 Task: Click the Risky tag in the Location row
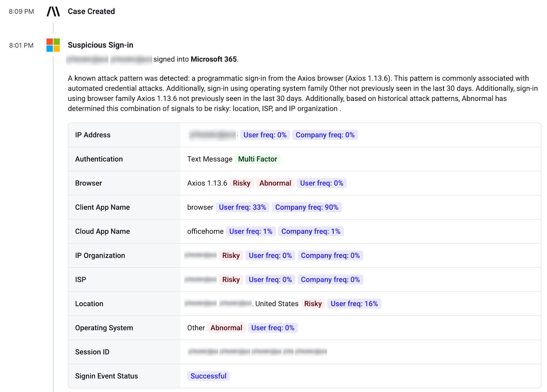(x=313, y=304)
